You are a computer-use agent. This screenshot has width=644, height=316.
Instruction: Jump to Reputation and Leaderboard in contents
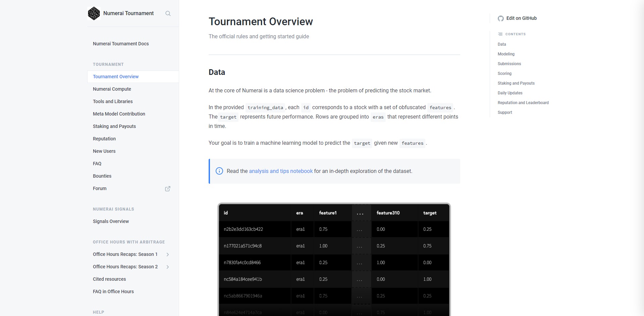coord(523,103)
